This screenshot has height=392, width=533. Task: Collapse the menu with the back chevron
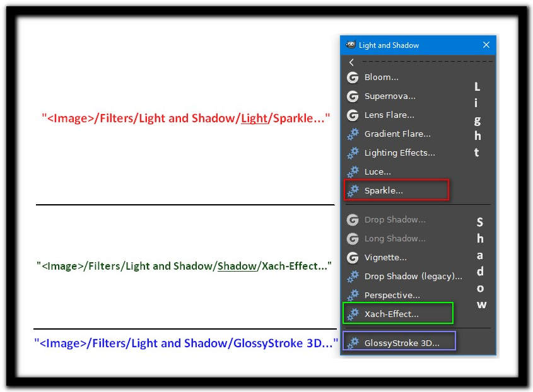pos(351,62)
